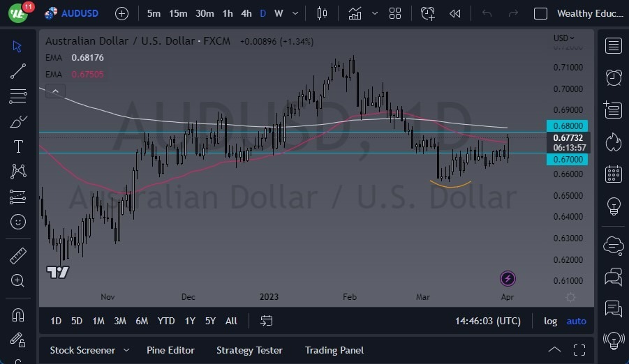Toggle auto price scale
Image resolution: width=629 pixels, height=364 pixels.
pos(576,321)
